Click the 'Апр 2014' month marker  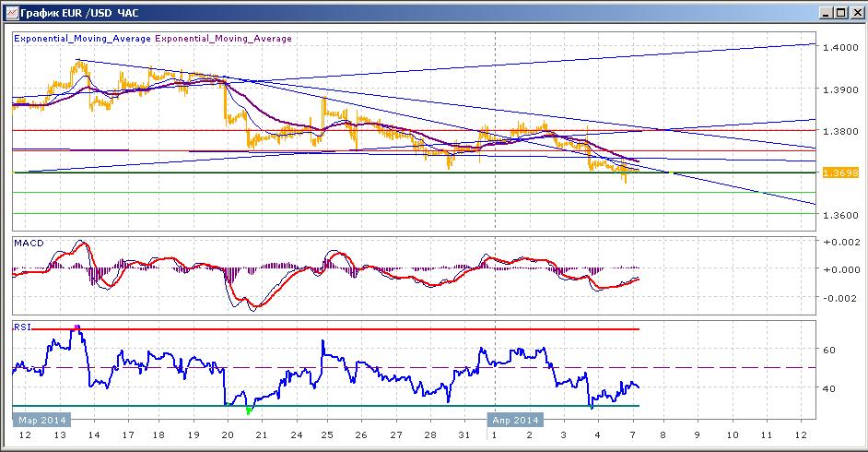515,420
